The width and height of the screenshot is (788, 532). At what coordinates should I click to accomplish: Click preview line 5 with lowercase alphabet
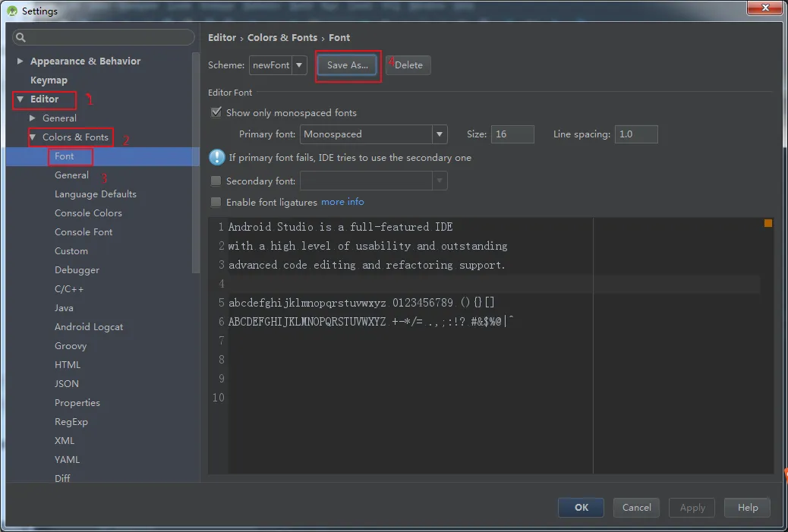pos(361,302)
